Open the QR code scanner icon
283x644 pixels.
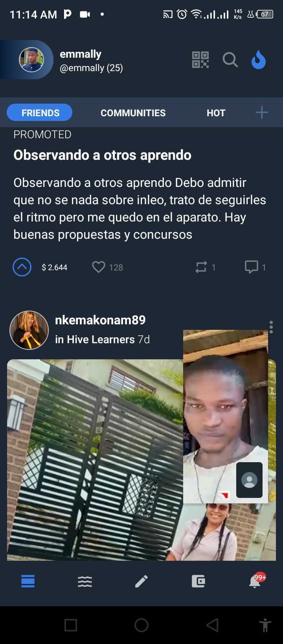coord(200,60)
